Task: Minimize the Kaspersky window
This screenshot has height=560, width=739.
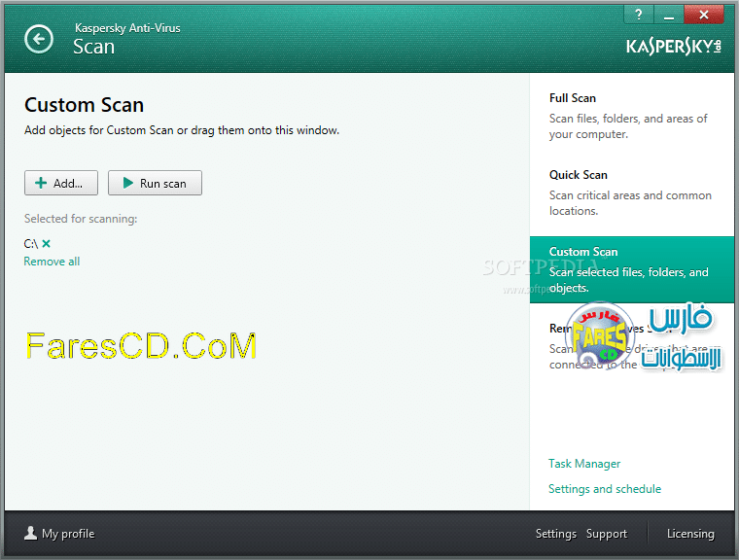Action: 669,15
